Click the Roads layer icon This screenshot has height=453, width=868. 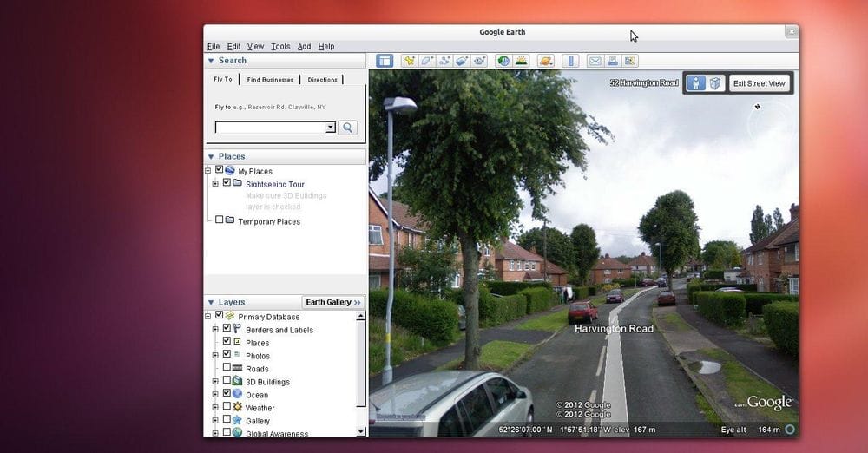pos(237,368)
